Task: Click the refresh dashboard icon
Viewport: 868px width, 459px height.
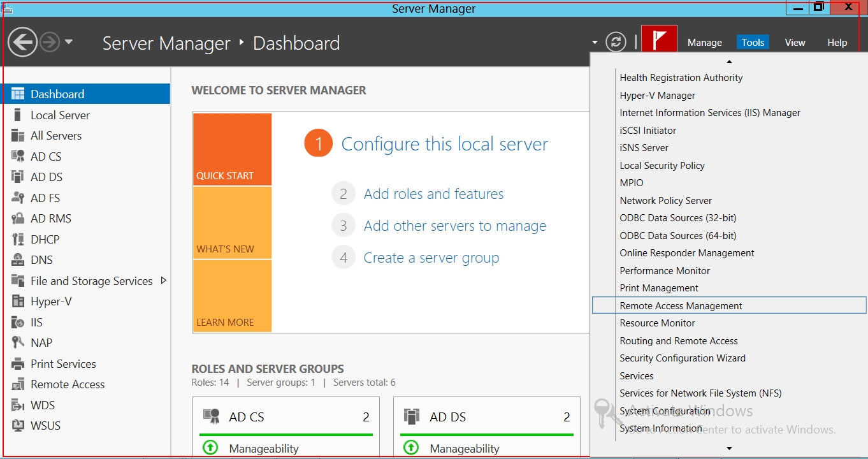Action: 616,42
